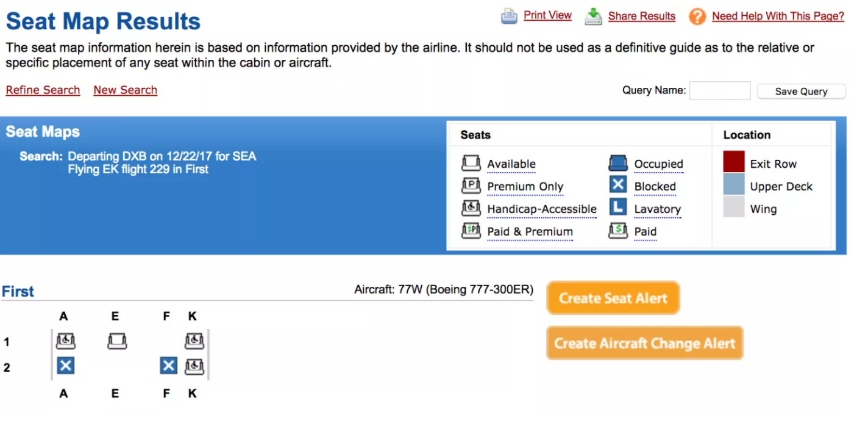This screenshot has height=432, width=868.
Task: Click the Query Name text field
Action: point(719,91)
